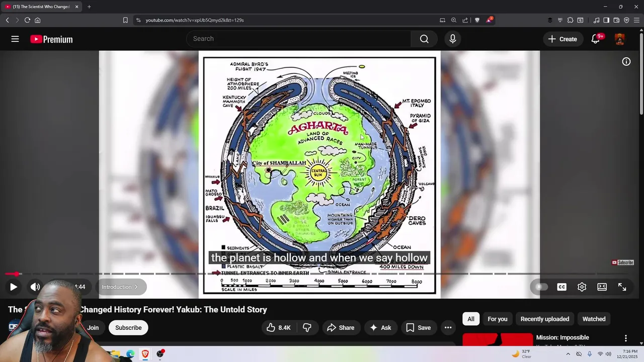
Task: Select Recently uploaded chip
Action: click(x=545, y=319)
